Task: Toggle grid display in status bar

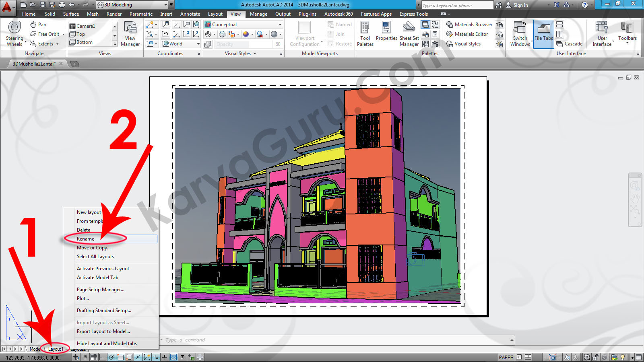Action: 94,357
